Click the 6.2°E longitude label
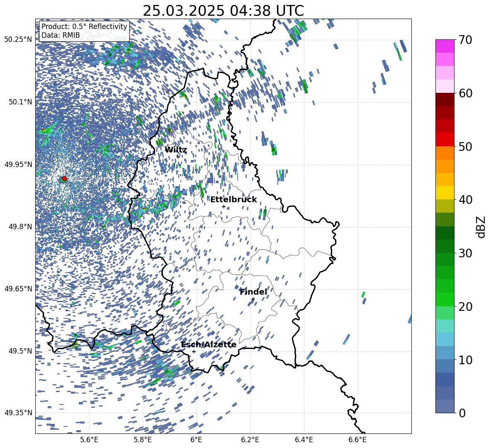Viewport: 491px width, 448px height. pyautogui.click(x=250, y=440)
